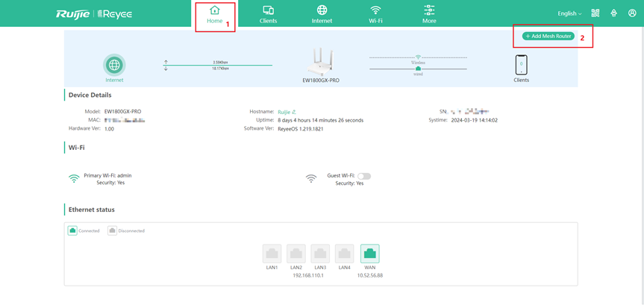Switch to the Clients tab
The width and height of the screenshot is (644, 308).
pos(268,15)
